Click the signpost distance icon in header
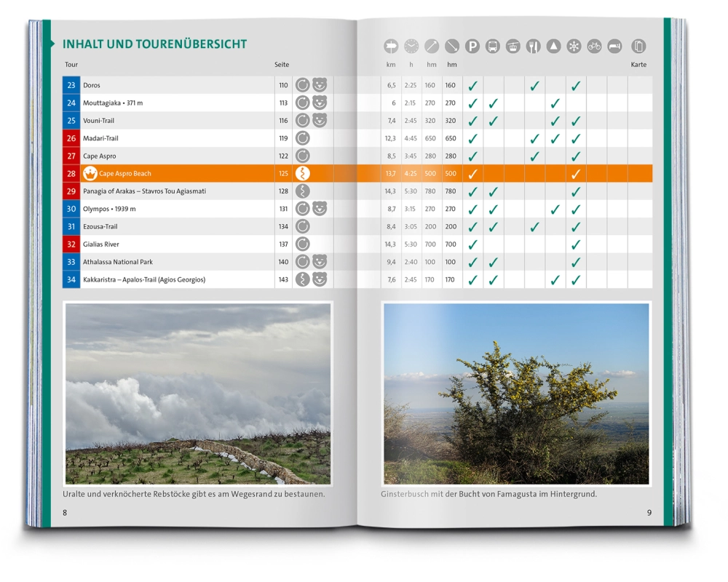This screenshot has width=728, height=582. (392, 47)
